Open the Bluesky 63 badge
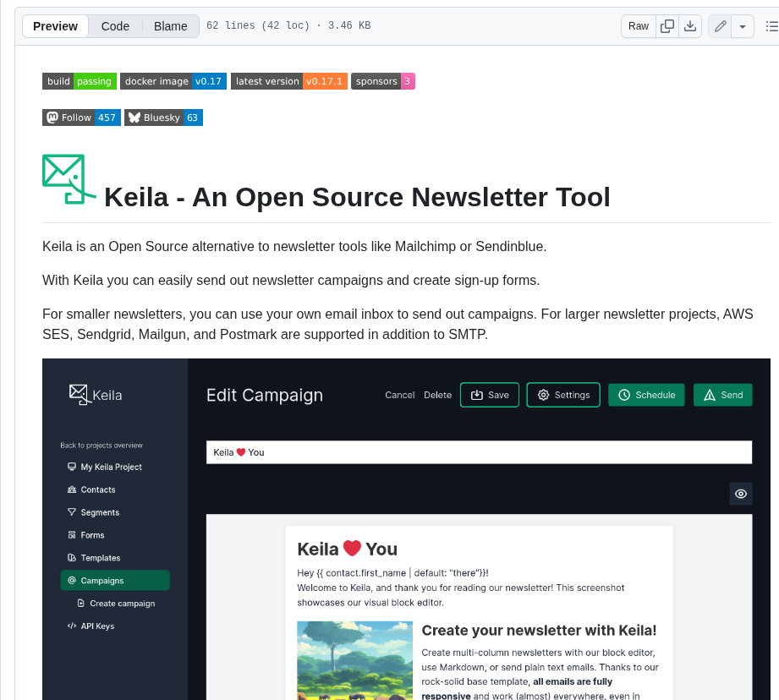Image resolution: width=779 pixels, height=700 pixels. coord(163,118)
